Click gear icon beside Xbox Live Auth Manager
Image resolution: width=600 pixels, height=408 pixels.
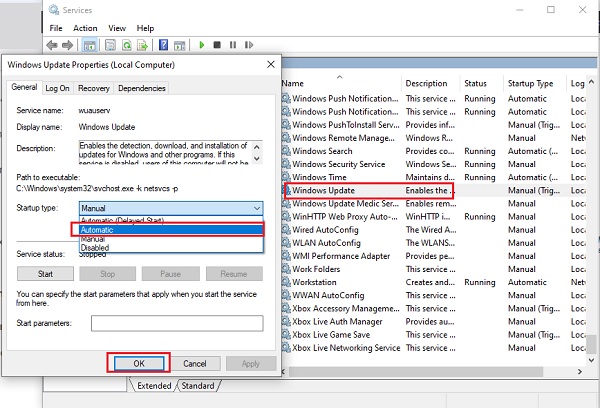[x=286, y=322]
